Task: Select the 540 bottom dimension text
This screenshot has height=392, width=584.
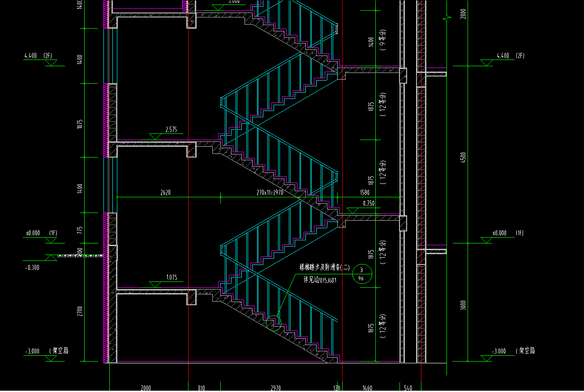Action: coord(408,388)
